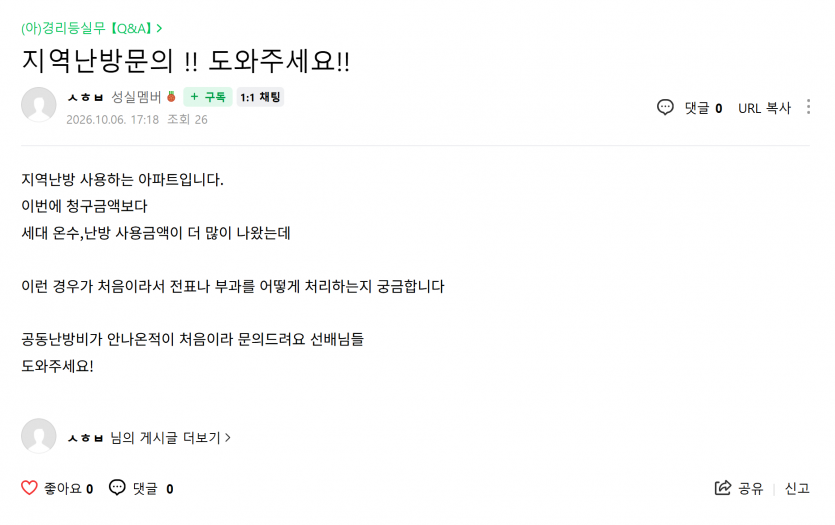Click the author nickname ㅅㅎㅂ at top

coord(85,97)
